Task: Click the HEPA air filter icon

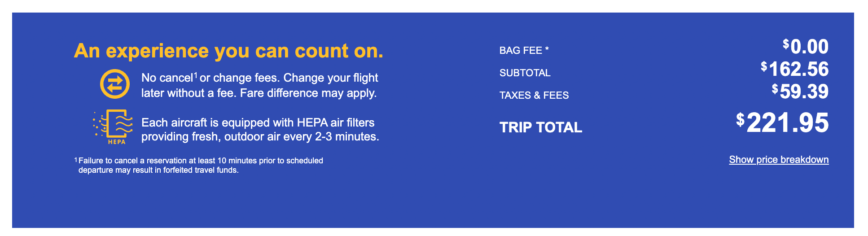Action: coord(113,127)
